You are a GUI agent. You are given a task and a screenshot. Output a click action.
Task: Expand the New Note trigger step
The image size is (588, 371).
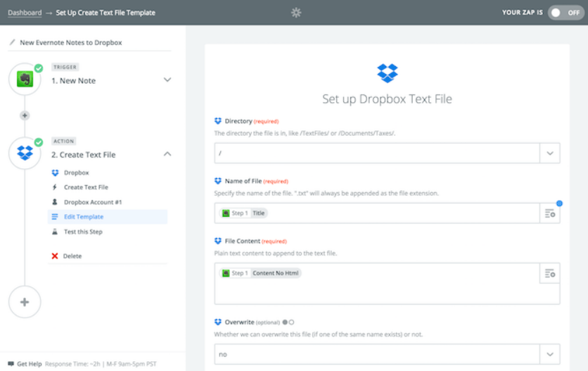167,80
